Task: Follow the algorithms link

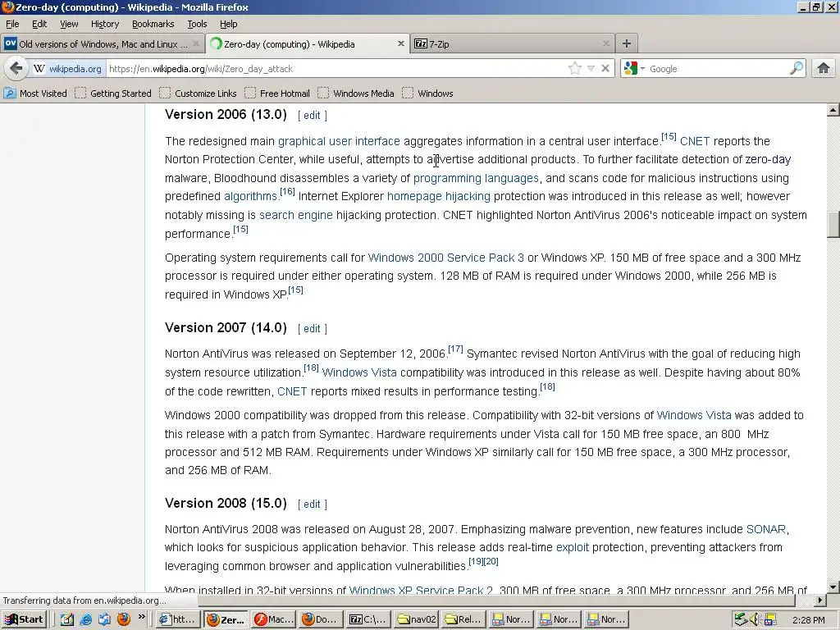Action: (x=250, y=197)
